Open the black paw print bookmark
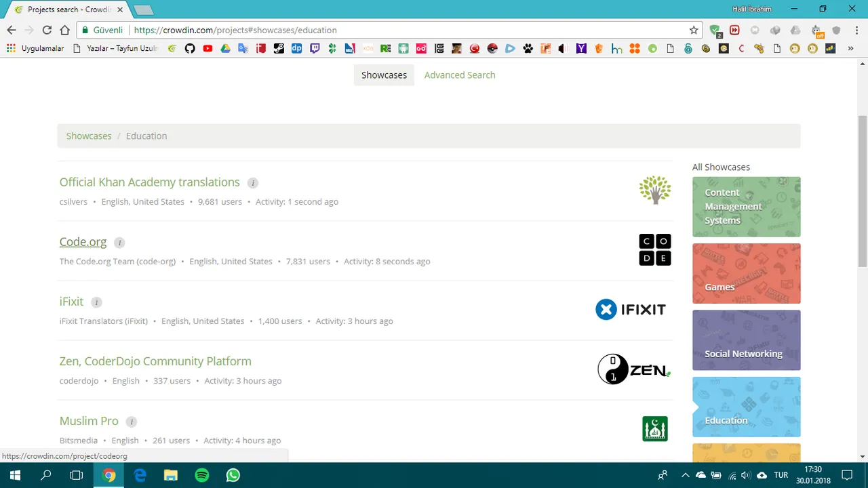The width and height of the screenshot is (868, 488). click(x=528, y=49)
